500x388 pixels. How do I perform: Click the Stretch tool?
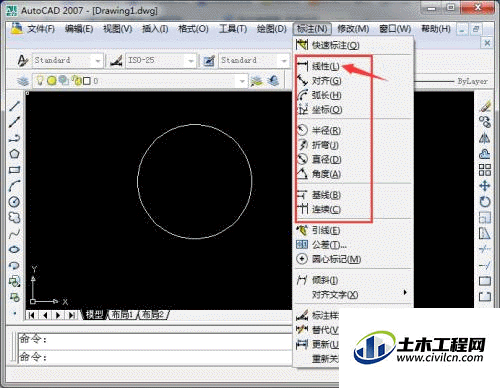pyautogui.click(x=485, y=234)
